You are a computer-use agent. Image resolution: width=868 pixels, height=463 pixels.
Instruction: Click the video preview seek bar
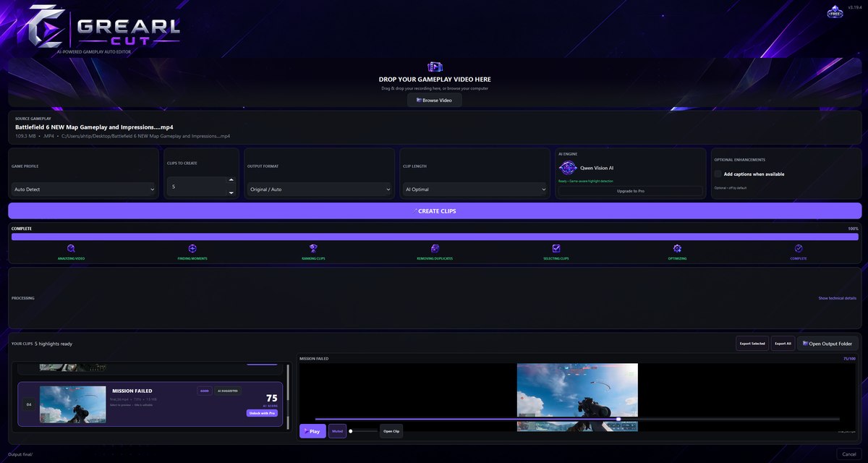[x=577, y=419]
